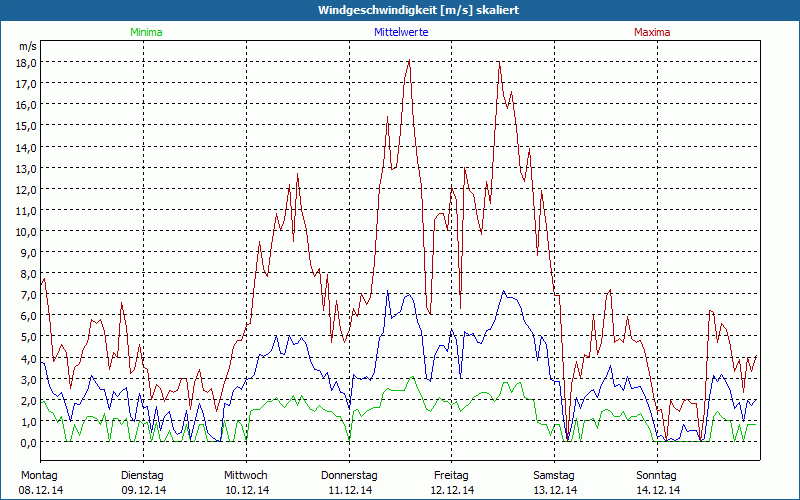The image size is (800, 500).
Task: Click the 12,0 y-axis value
Action: click(x=28, y=190)
